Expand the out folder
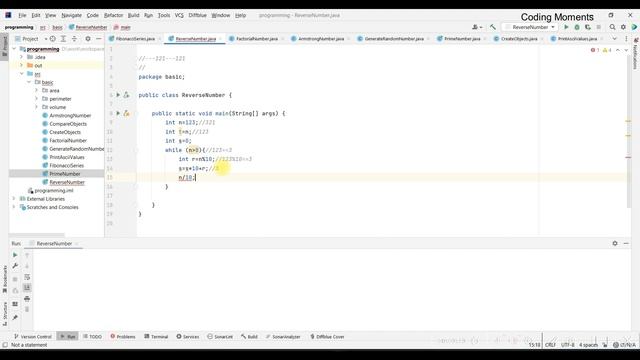The width and height of the screenshot is (640, 360). [x=22, y=65]
